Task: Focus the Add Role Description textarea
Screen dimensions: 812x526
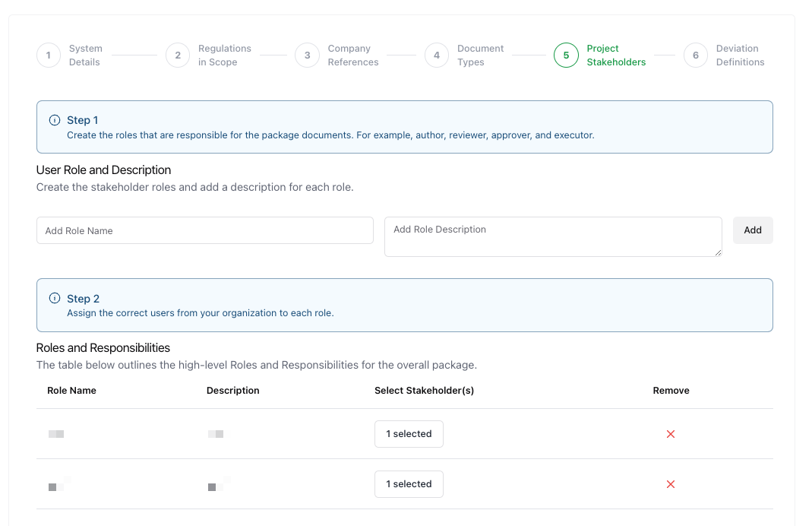Action: (552, 236)
